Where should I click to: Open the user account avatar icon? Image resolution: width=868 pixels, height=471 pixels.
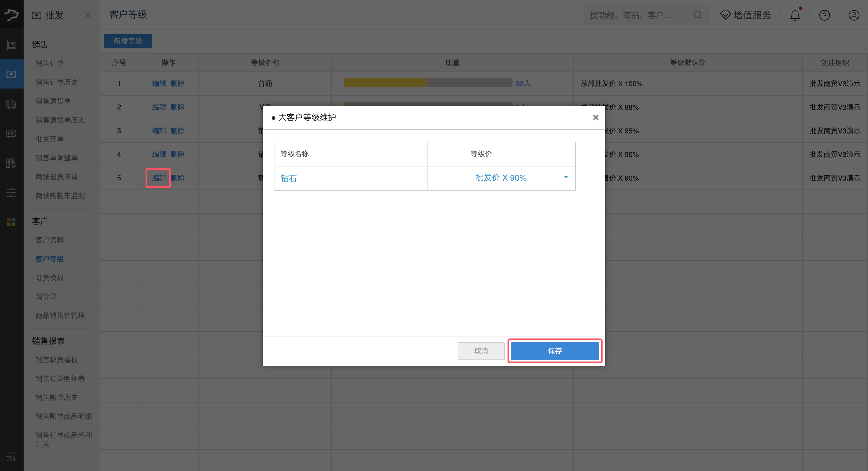point(854,15)
